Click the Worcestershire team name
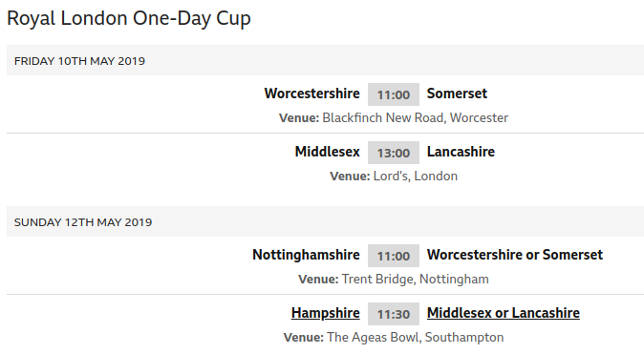The image size is (644, 354). tap(311, 94)
